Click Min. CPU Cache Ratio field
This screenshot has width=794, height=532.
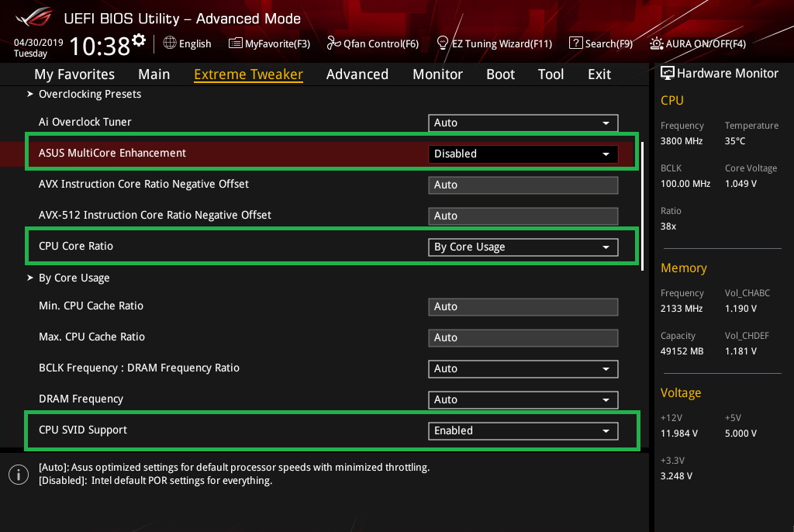point(523,306)
